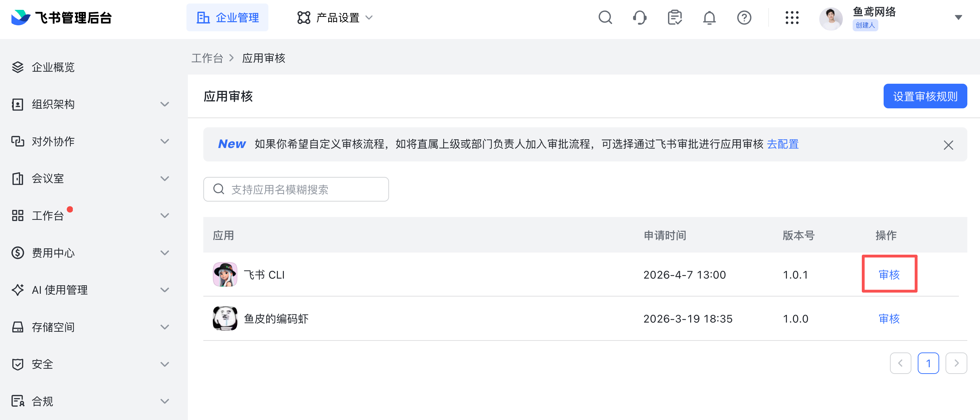Screen dimensions: 980x420
Task: Open the task checklist icon in the header
Action: [675, 18]
